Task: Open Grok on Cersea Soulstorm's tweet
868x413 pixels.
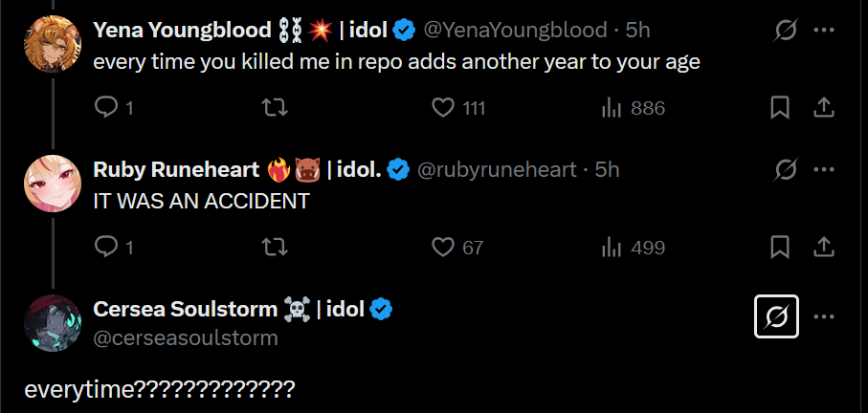Action: (x=776, y=316)
